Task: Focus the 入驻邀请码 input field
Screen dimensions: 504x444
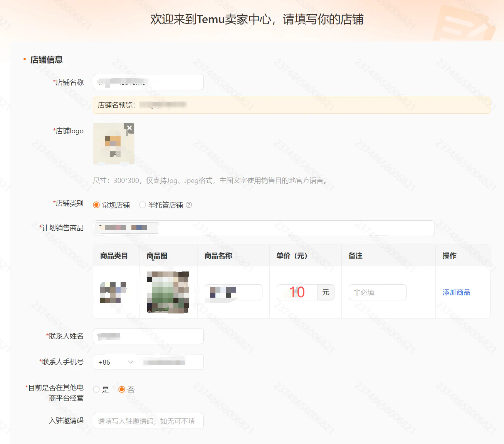Action: coord(148,421)
